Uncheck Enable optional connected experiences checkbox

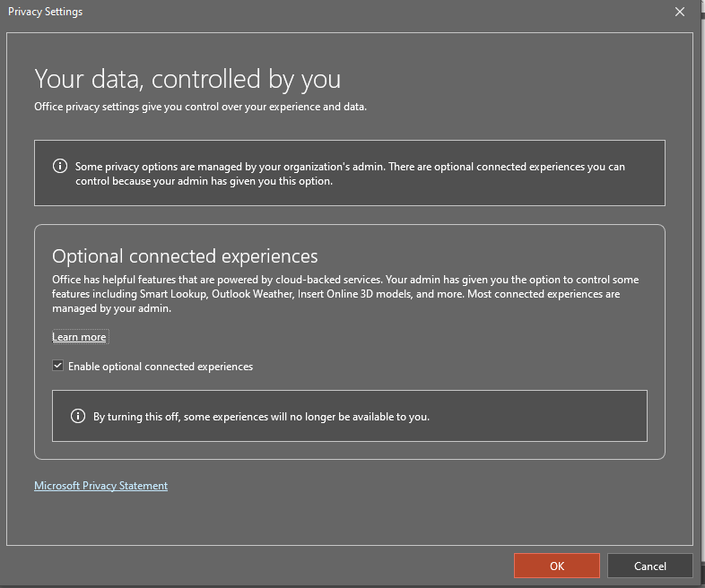(x=57, y=366)
